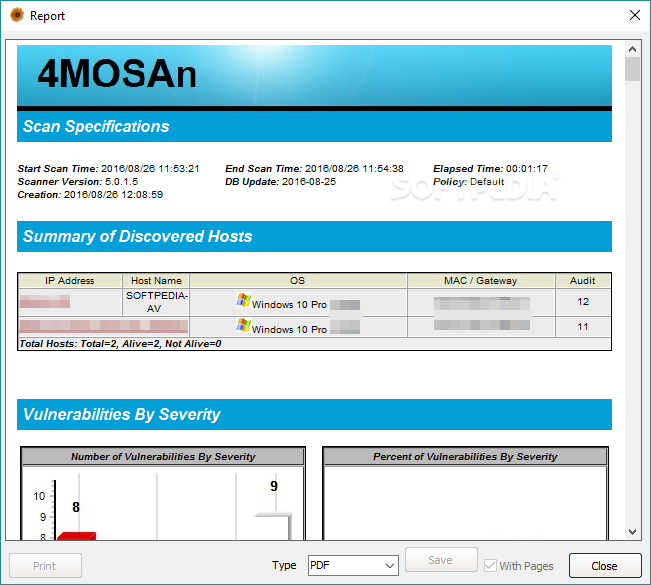Click the IP Address column header
The height and width of the screenshot is (585, 651).
(x=70, y=281)
